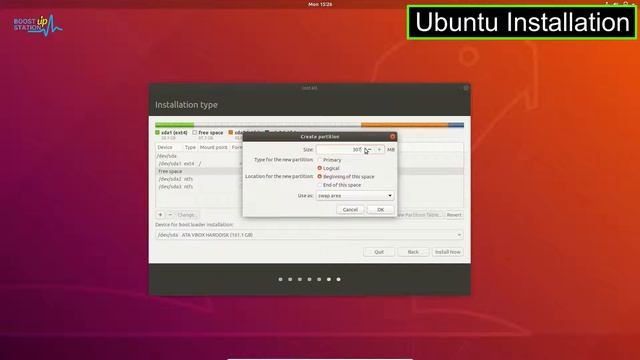Click the free space legend swatch

[195, 133]
